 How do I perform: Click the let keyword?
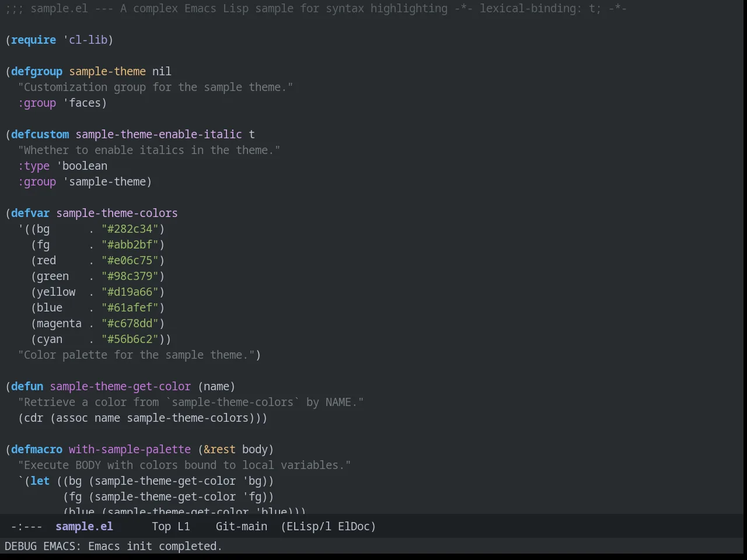click(40, 481)
